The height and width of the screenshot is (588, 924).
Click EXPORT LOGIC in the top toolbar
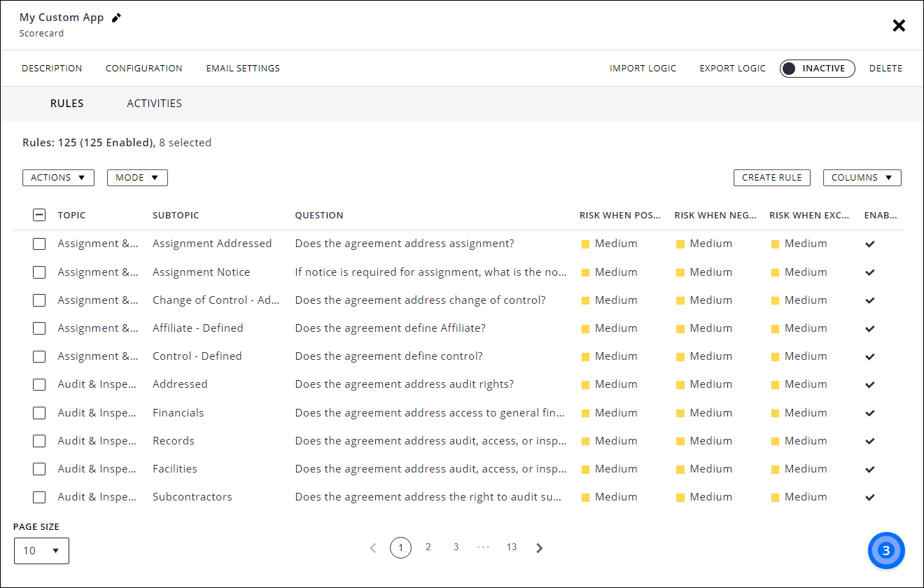pyautogui.click(x=732, y=68)
